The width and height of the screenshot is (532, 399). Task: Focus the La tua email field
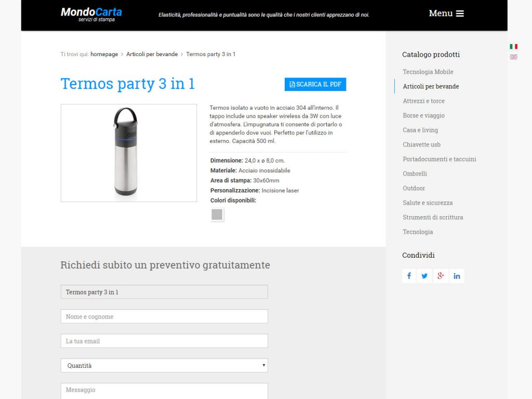click(164, 341)
